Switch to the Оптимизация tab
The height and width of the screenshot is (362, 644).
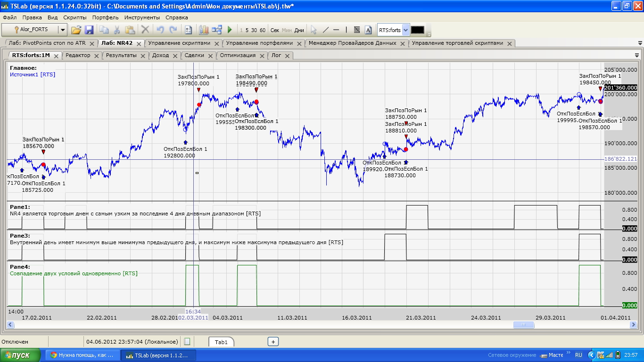[x=238, y=55]
